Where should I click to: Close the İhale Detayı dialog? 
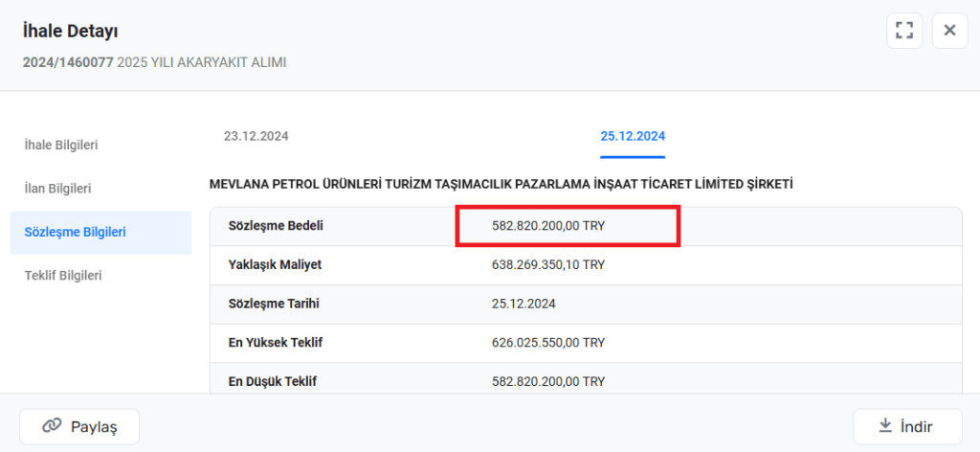[949, 31]
